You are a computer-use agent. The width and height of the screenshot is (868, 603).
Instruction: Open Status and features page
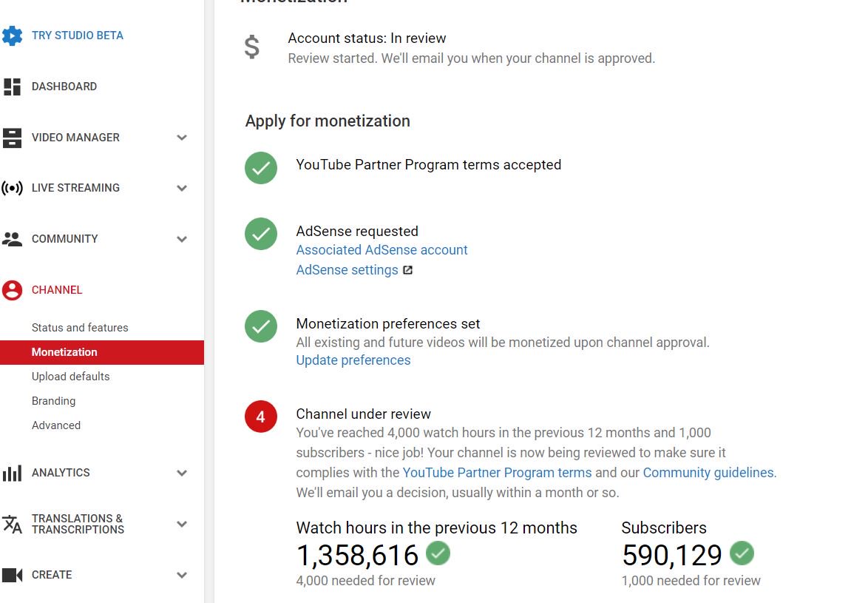80,328
